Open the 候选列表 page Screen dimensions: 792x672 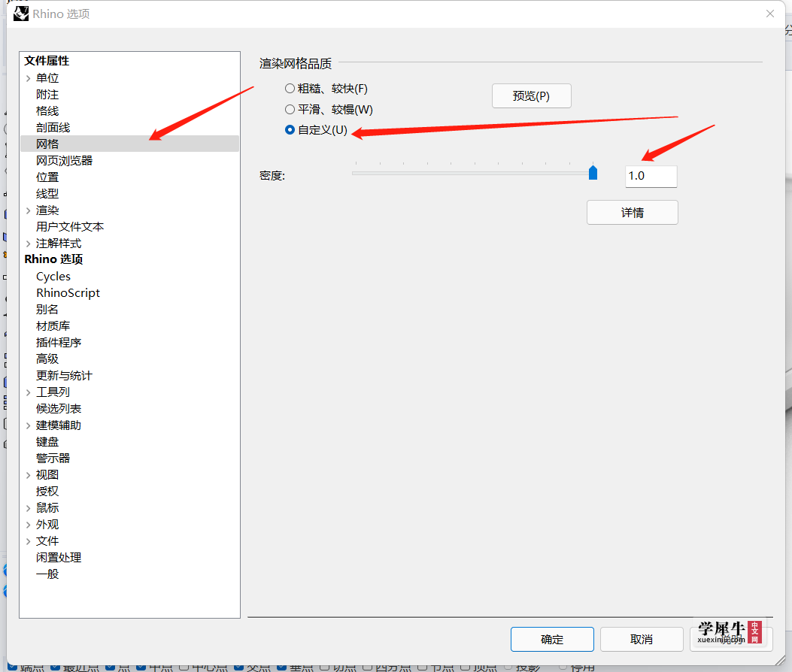(x=59, y=408)
